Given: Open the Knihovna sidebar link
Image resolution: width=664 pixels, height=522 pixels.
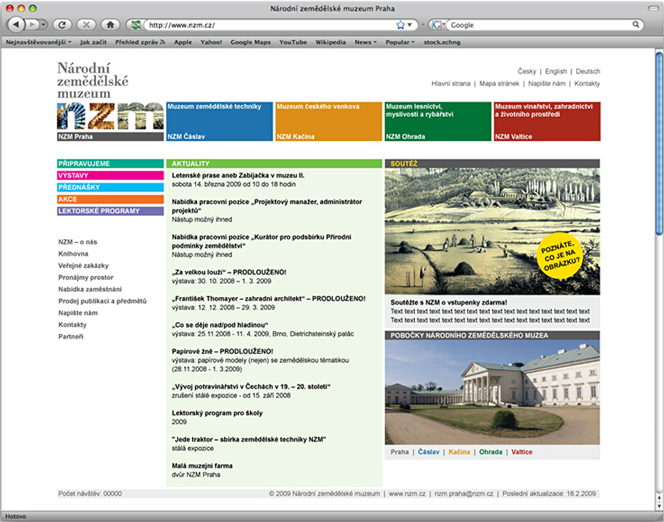Looking at the screenshot, I should [73, 254].
